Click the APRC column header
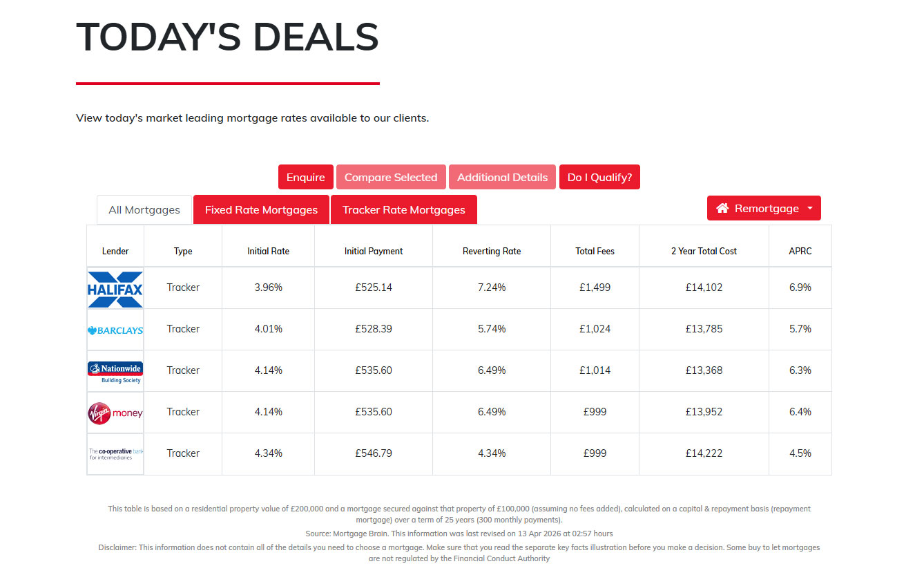 point(800,251)
